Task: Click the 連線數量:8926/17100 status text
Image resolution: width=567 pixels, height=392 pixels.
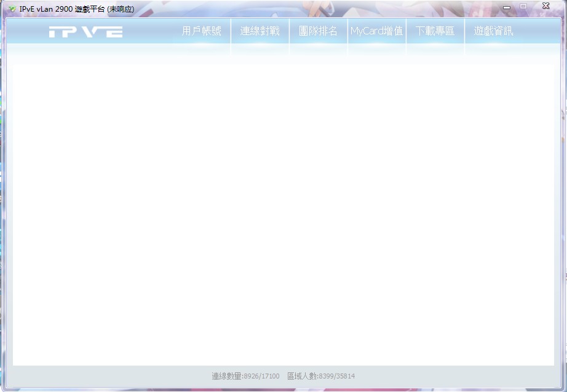Action: 245,376
